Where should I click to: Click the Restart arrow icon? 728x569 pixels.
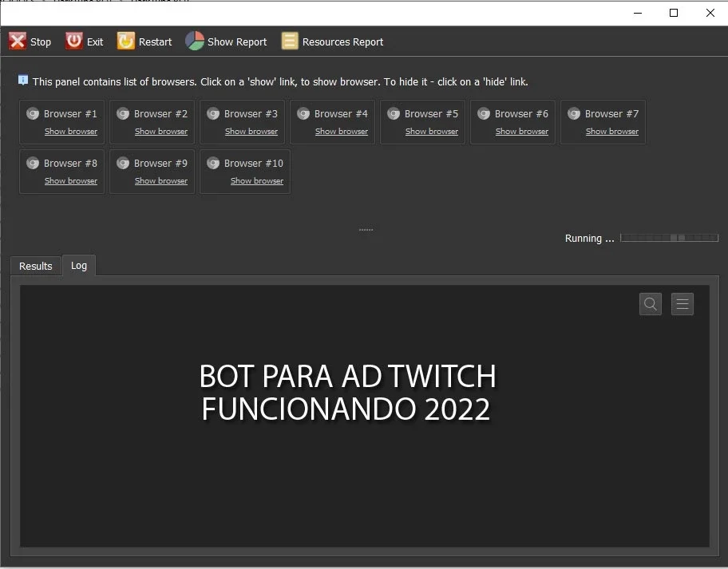(126, 41)
